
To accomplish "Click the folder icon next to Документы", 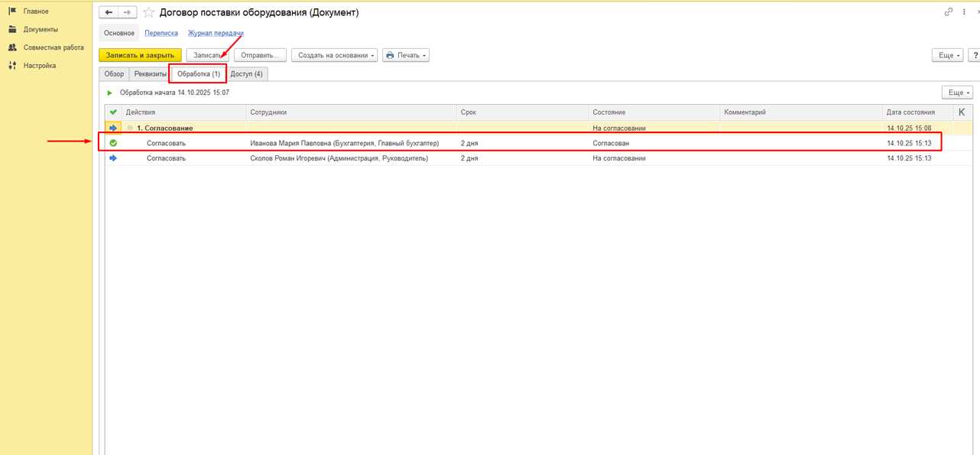I will [12, 29].
